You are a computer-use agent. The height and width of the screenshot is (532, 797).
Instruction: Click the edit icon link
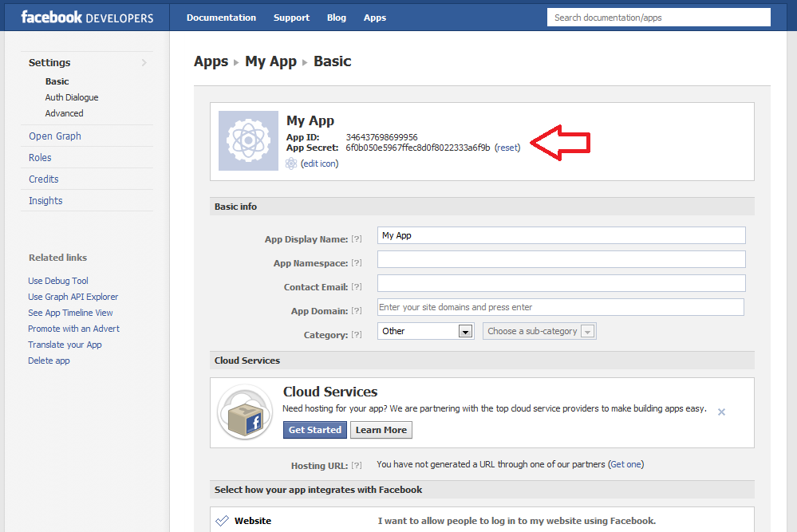(x=320, y=164)
